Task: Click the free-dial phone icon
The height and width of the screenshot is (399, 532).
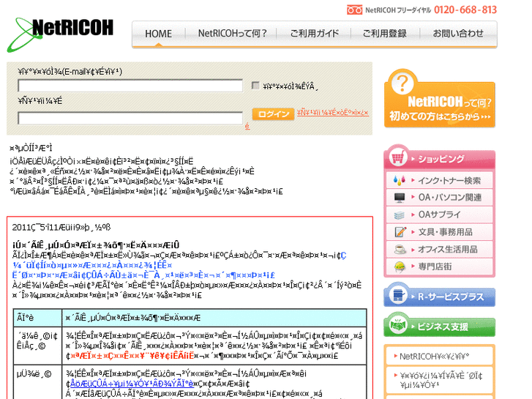Action: pyautogui.click(x=355, y=10)
